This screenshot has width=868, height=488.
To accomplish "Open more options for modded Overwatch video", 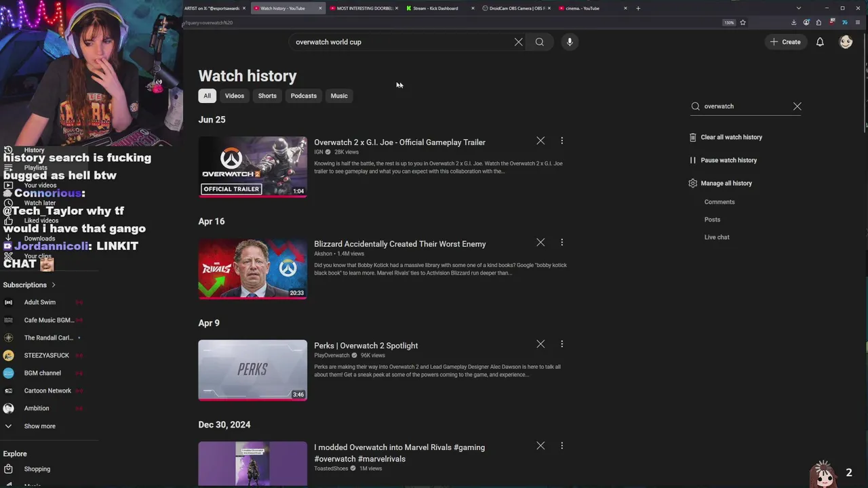I will [x=561, y=446].
